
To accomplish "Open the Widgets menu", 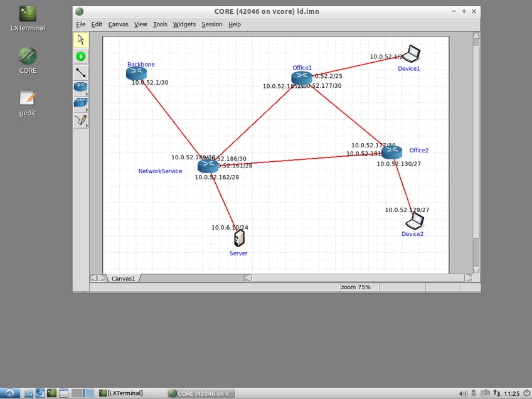I will tap(184, 24).
